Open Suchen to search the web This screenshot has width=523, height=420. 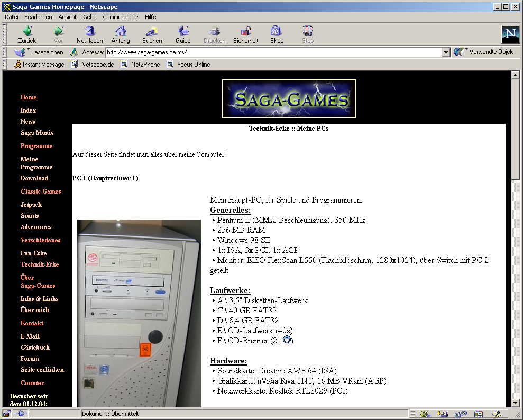(152, 35)
